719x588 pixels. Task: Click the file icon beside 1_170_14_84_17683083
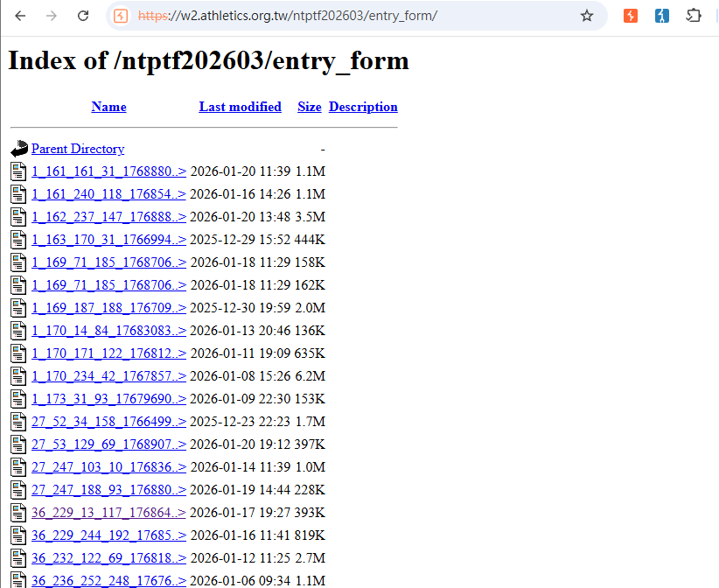pyautogui.click(x=18, y=331)
